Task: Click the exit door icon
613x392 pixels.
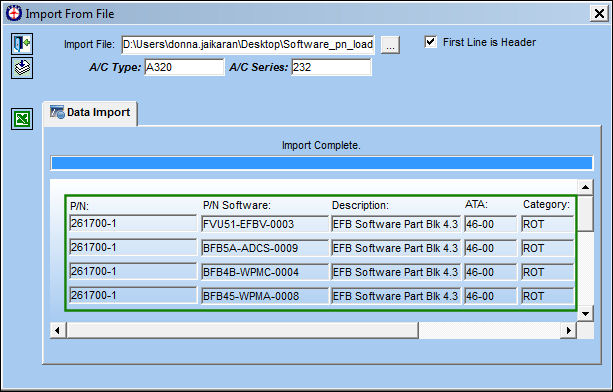Action: 22,43
